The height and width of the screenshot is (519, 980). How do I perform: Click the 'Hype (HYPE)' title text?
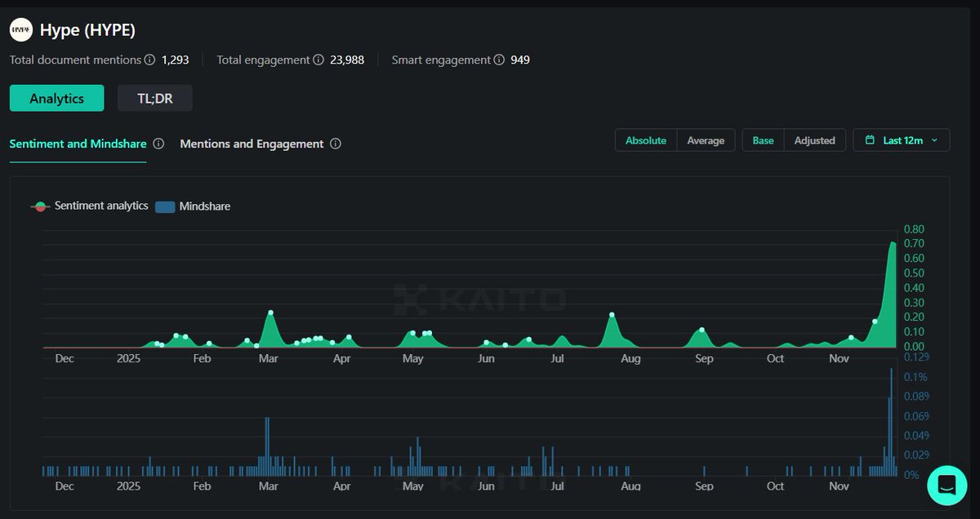(87, 30)
